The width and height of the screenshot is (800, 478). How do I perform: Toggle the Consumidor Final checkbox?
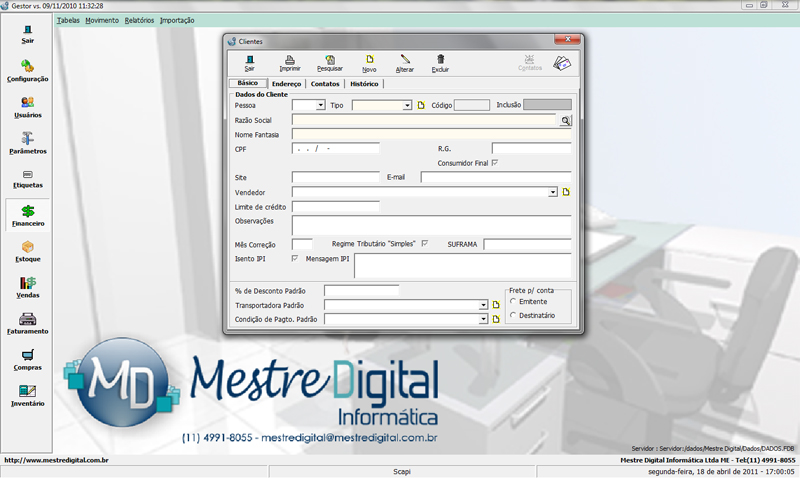(494, 163)
